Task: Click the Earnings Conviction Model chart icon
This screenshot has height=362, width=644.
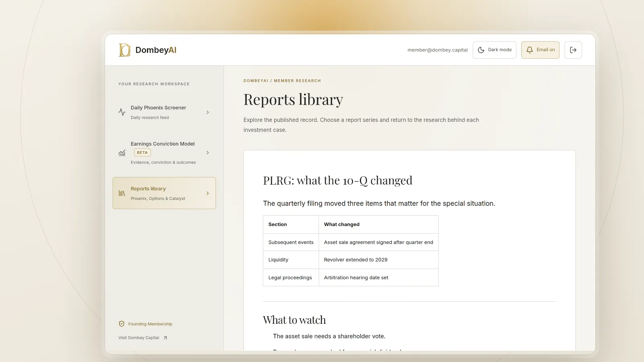Action: pos(122,153)
